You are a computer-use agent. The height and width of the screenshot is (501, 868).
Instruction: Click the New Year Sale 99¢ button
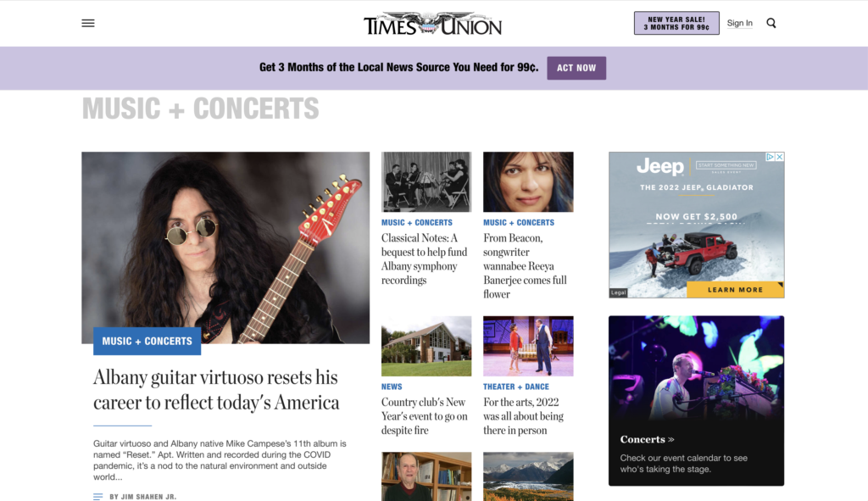coord(676,23)
